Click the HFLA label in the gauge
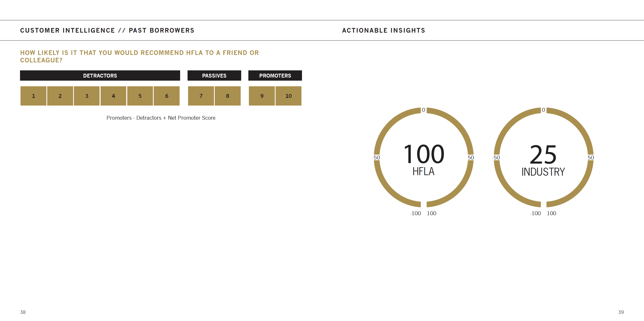Screen dimensions: 644x321 (x=423, y=172)
